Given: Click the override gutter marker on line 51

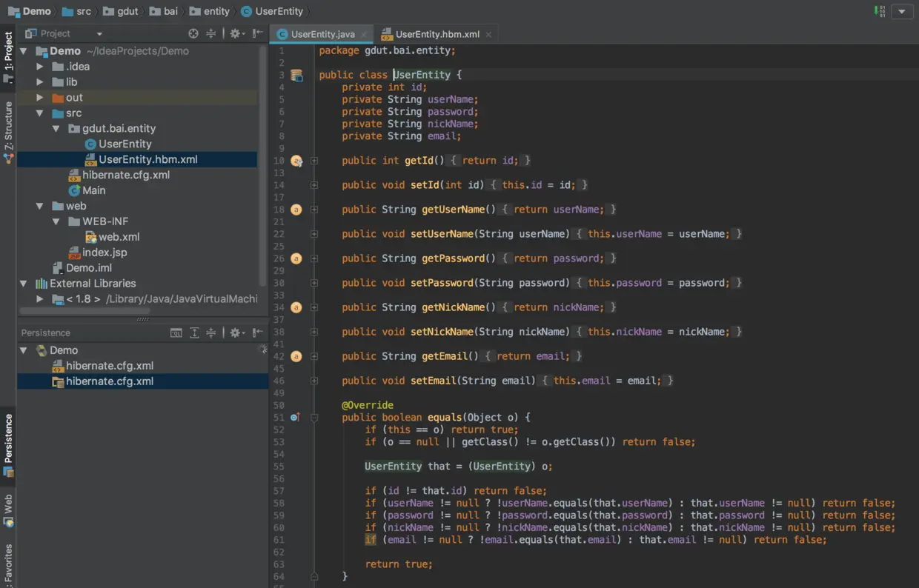Looking at the screenshot, I should click(x=295, y=418).
